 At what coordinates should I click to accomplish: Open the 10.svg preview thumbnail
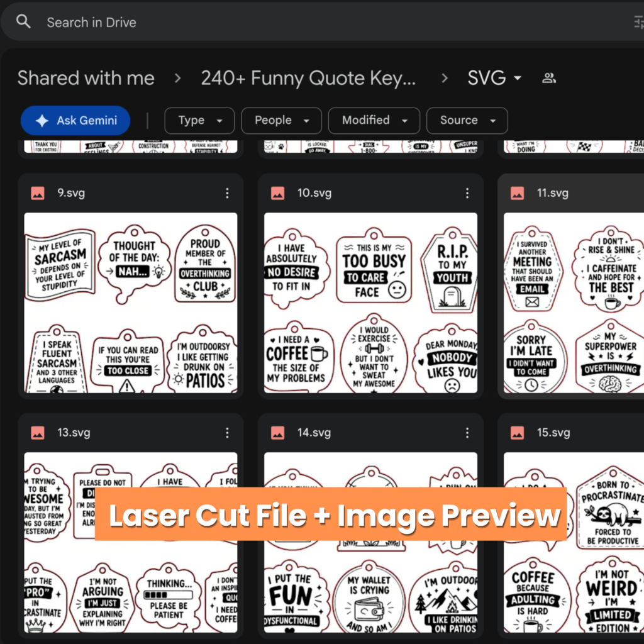(370, 303)
